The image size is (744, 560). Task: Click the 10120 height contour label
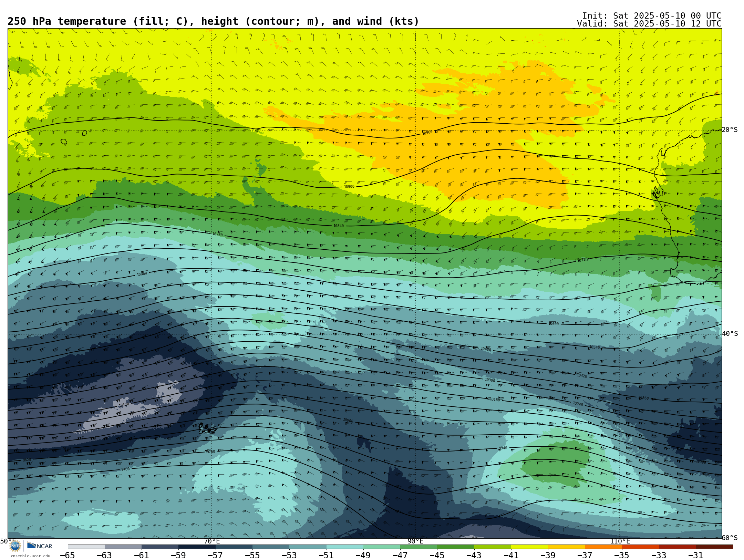124,405
